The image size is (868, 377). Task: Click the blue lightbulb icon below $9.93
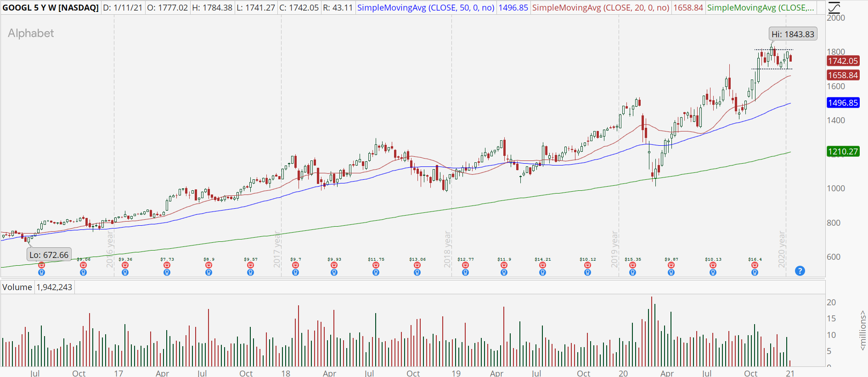pos(334,272)
